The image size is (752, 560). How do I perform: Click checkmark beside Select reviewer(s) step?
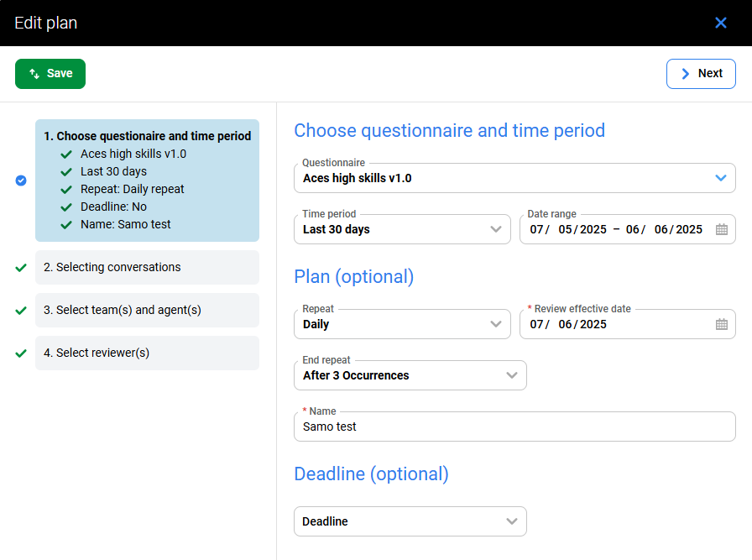(x=21, y=353)
